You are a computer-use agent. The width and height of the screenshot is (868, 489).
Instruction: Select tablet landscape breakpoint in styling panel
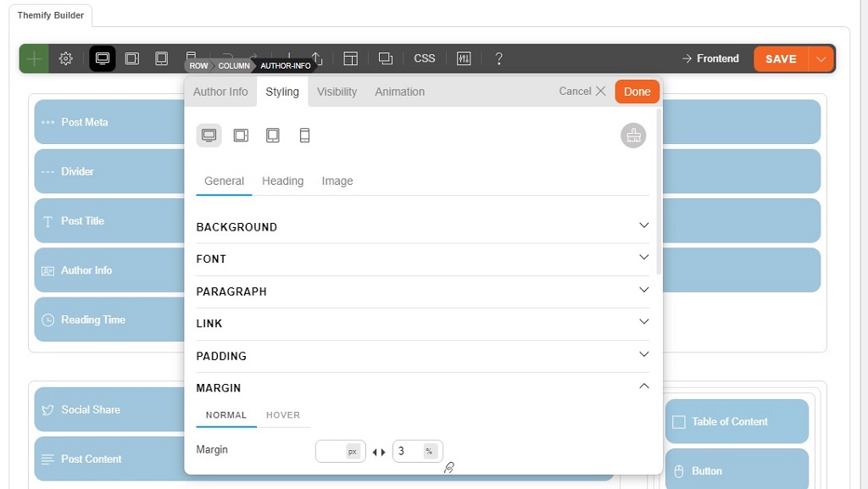click(241, 136)
